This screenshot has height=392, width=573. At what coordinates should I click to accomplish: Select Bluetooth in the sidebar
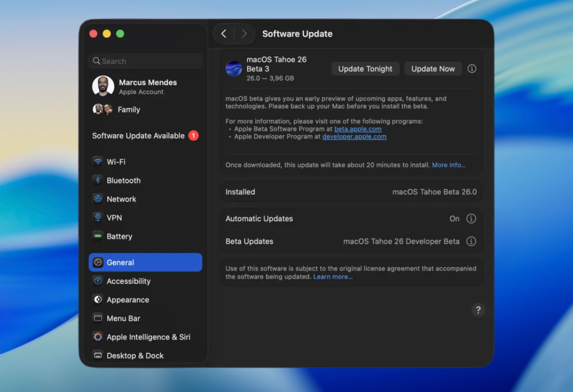click(x=145, y=180)
